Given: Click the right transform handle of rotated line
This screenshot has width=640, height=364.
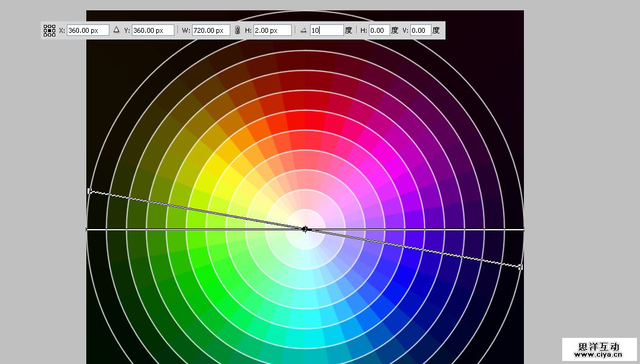Looking at the screenshot, I should coord(520,267).
